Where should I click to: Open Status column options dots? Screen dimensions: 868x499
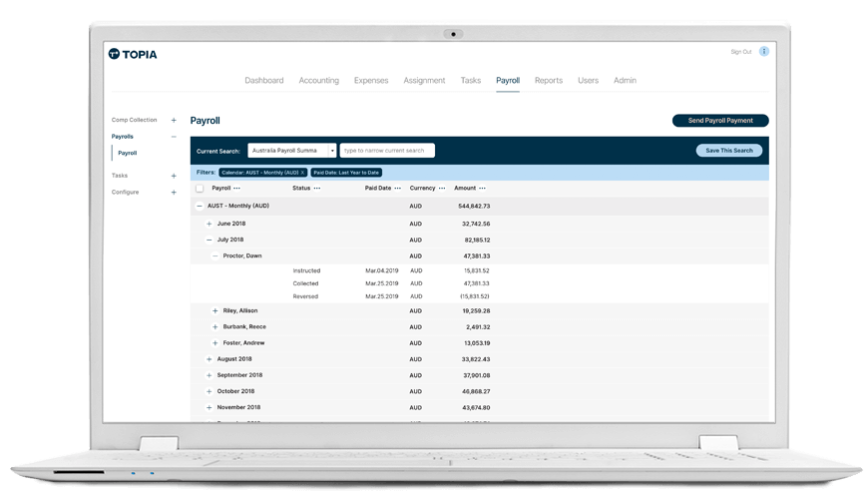point(316,189)
